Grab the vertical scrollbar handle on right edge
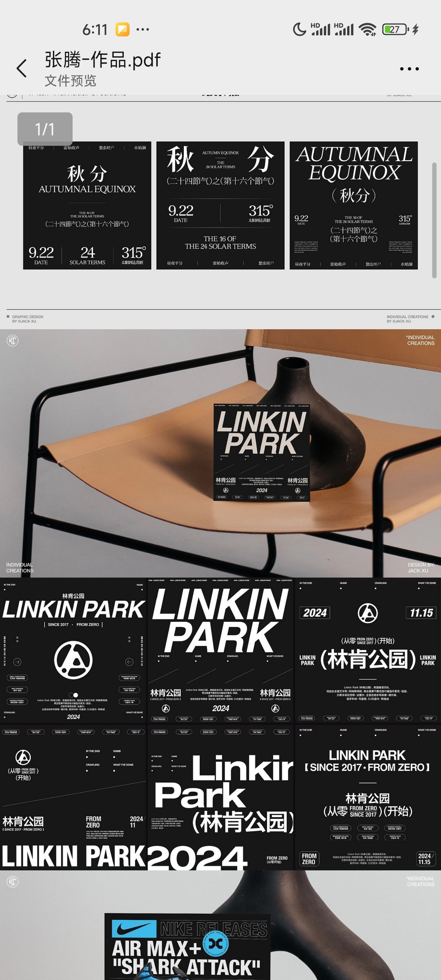This screenshot has width=441, height=980. [434, 221]
